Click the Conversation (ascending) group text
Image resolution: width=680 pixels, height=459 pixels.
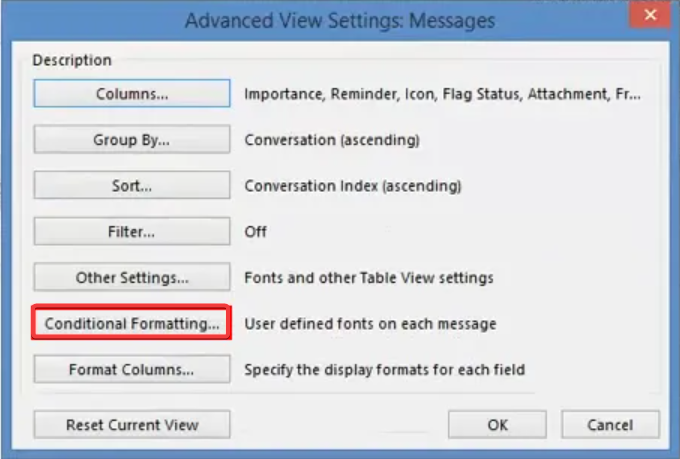coord(332,140)
